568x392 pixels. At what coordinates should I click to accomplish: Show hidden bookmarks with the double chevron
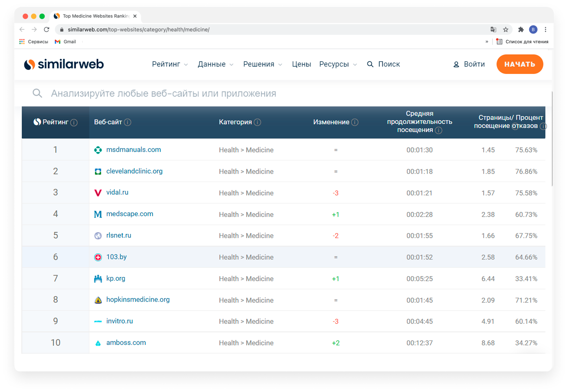tap(487, 42)
